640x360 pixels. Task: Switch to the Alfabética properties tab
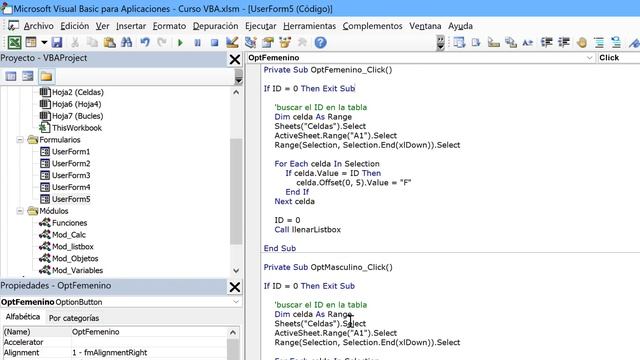coord(23,317)
